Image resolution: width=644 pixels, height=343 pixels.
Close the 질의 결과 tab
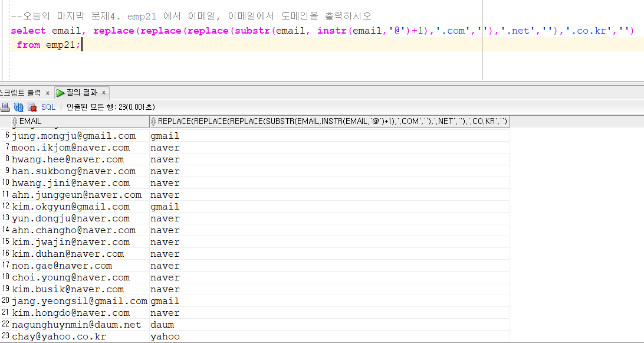pyautogui.click(x=104, y=93)
